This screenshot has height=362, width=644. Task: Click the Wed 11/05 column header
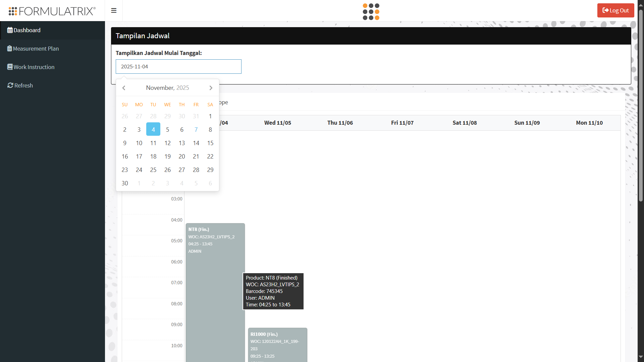(278, 123)
